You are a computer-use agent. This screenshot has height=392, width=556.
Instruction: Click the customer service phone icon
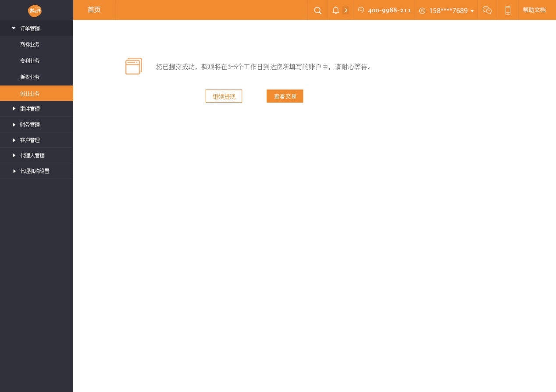tap(360, 10)
